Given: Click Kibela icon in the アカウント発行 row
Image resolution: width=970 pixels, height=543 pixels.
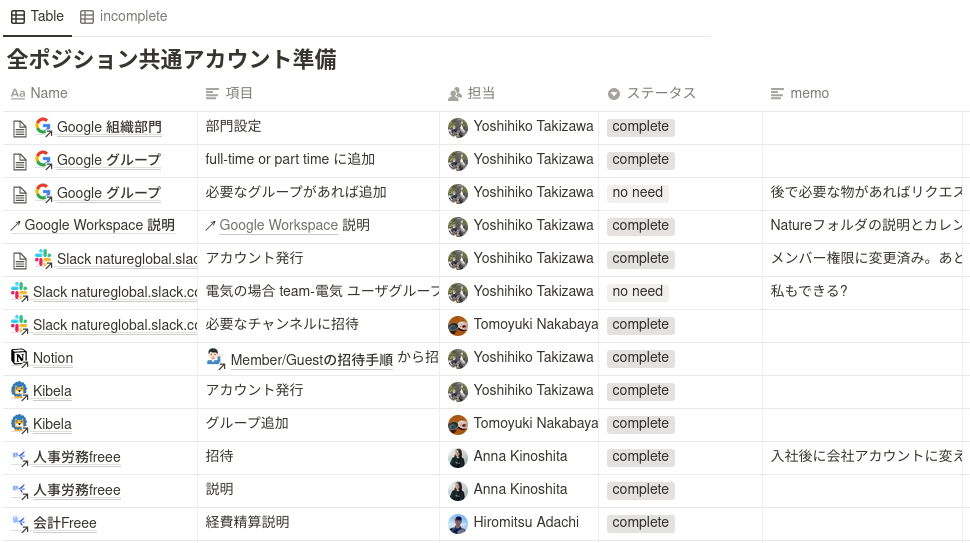Looking at the screenshot, I should coord(20,390).
